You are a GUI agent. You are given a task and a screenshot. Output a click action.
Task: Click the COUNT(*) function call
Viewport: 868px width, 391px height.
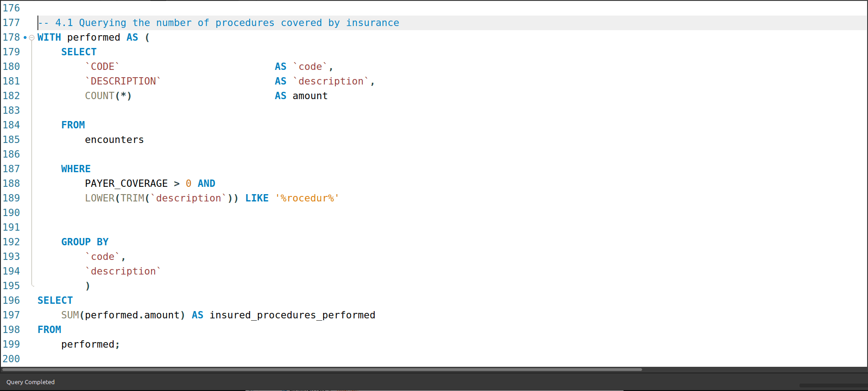click(108, 96)
